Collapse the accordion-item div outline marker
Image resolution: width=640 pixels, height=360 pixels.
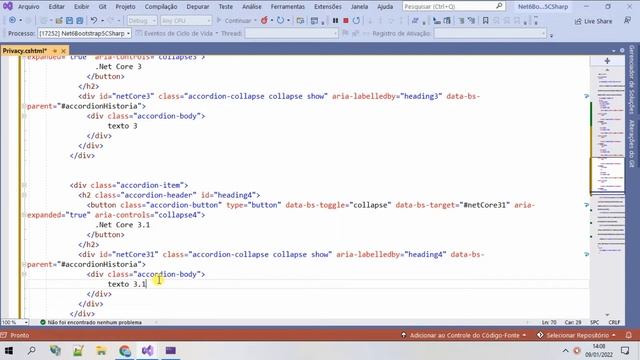coord(24,185)
